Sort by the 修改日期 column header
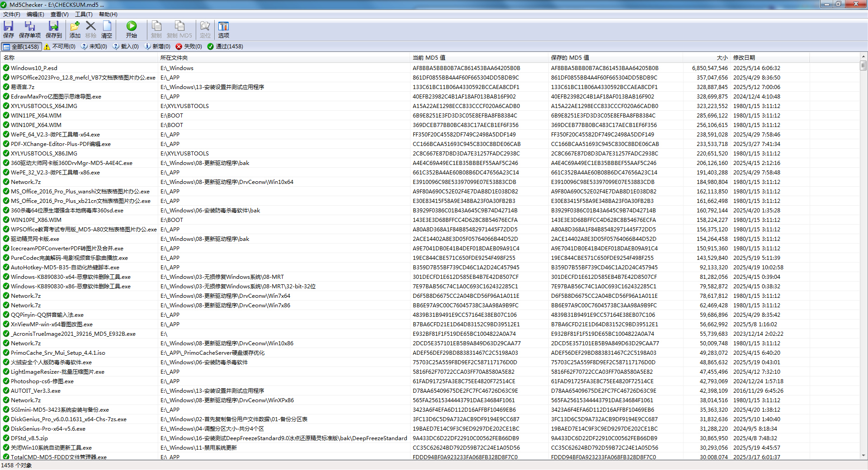 (x=770, y=58)
